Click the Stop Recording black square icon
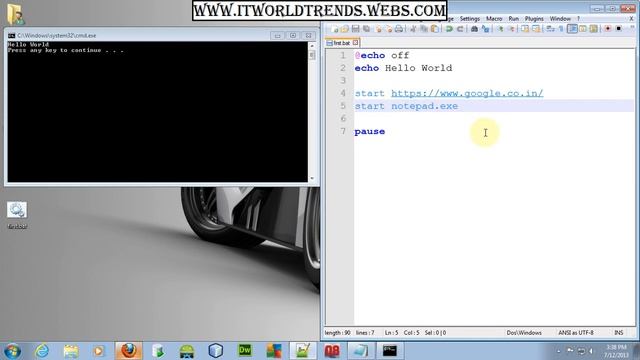The width and height of the screenshot is (640, 360). 619,29
